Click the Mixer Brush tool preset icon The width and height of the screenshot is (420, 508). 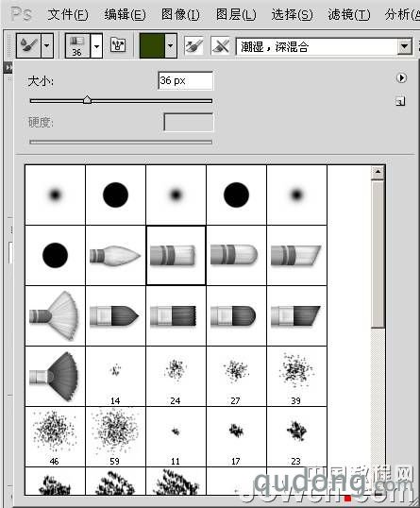tap(28, 45)
